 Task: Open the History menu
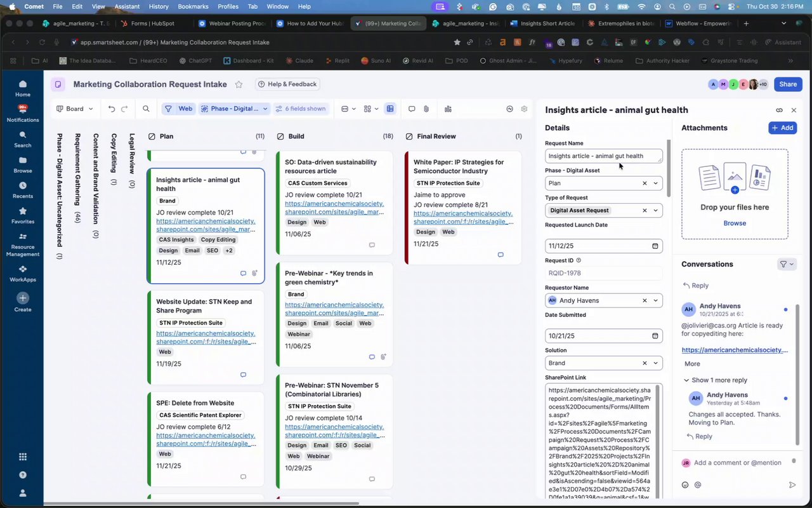coord(159,6)
